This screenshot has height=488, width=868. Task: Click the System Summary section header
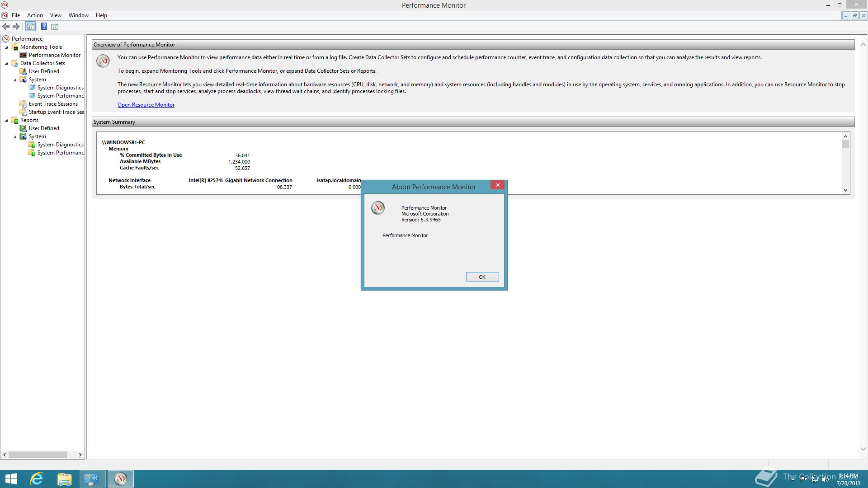[x=473, y=122]
